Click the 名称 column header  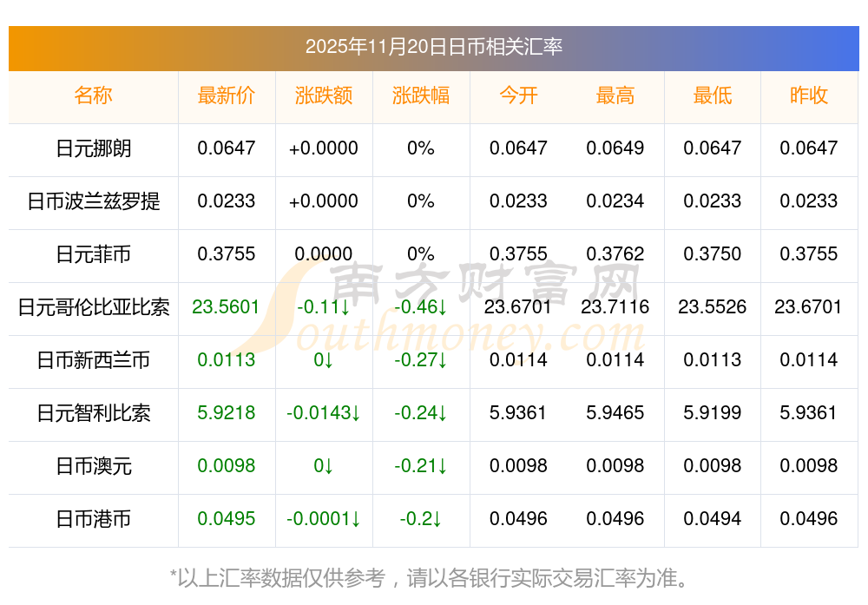[93, 95]
